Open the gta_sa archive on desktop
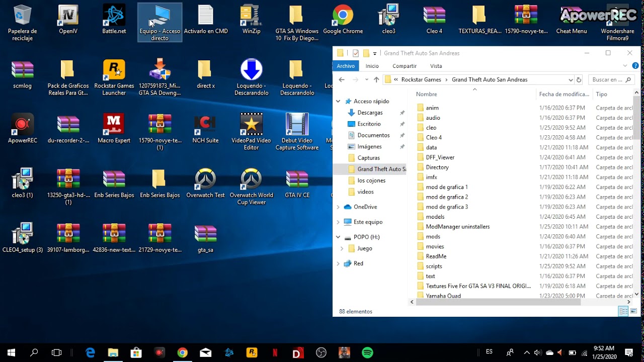This screenshot has width=644, height=362. pyautogui.click(x=205, y=238)
